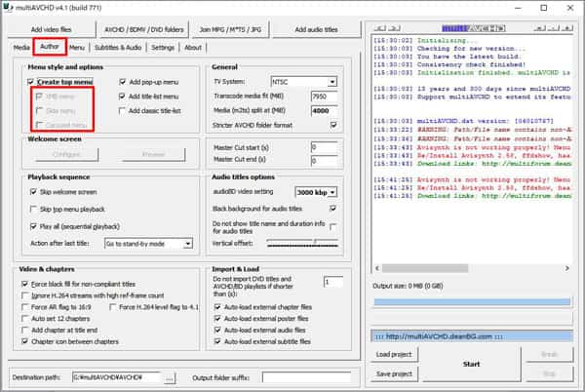This screenshot has width=585, height=392.
Task: Close the multiAVCHD window
Action: click(x=567, y=8)
